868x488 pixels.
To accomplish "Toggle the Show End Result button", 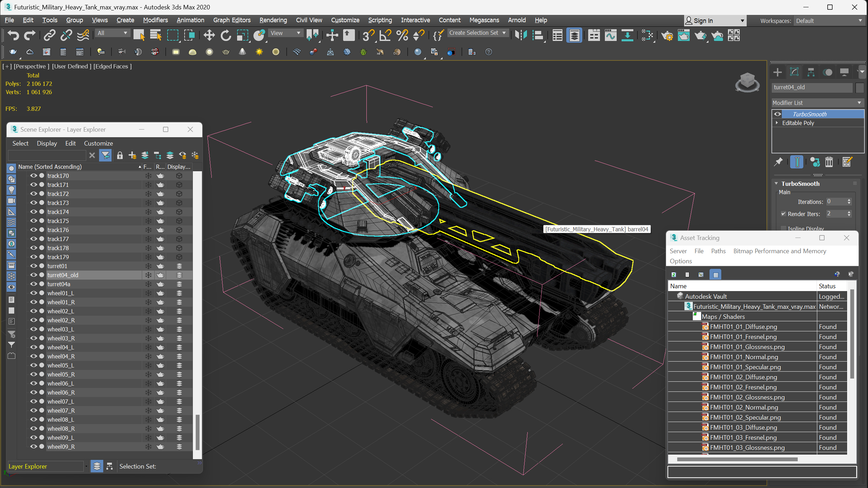I will point(797,162).
